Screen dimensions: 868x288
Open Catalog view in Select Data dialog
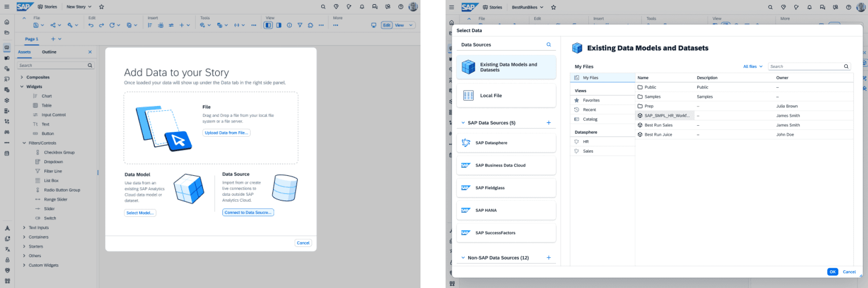(602, 119)
